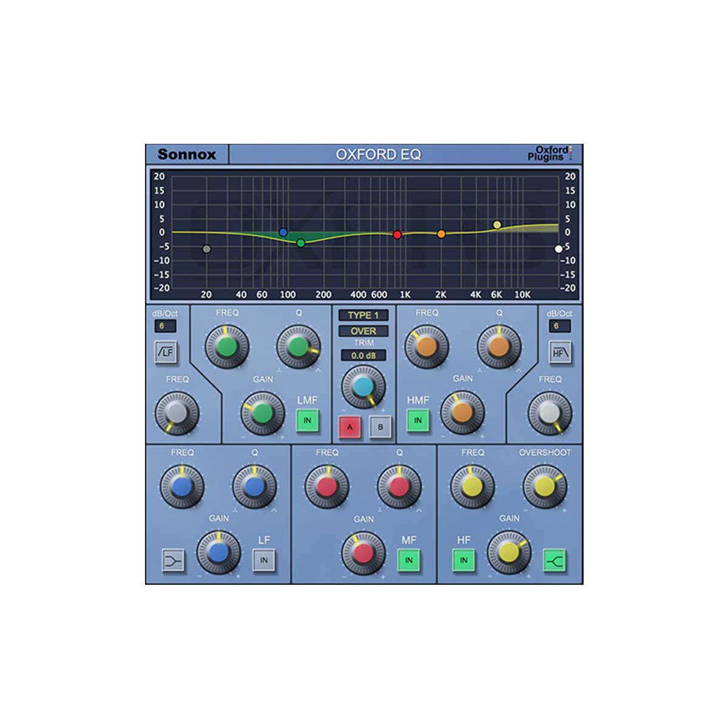The width and height of the screenshot is (728, 728).
Task: Click the green node on the EQ curve
Action: pos(302,242)
